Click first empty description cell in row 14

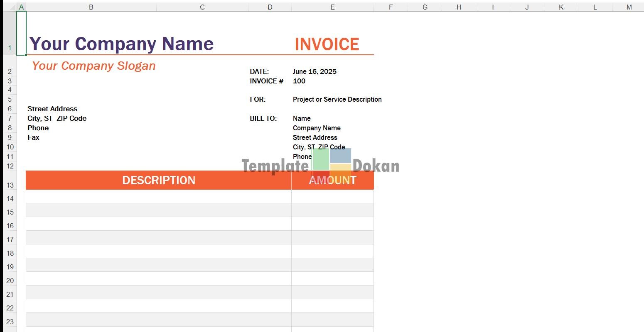(x=158, y=196)
